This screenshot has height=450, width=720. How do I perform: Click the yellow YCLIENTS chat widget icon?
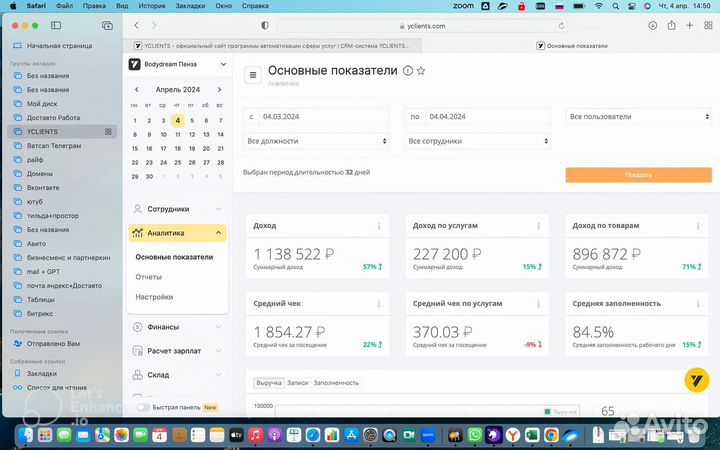click(696, 379)
